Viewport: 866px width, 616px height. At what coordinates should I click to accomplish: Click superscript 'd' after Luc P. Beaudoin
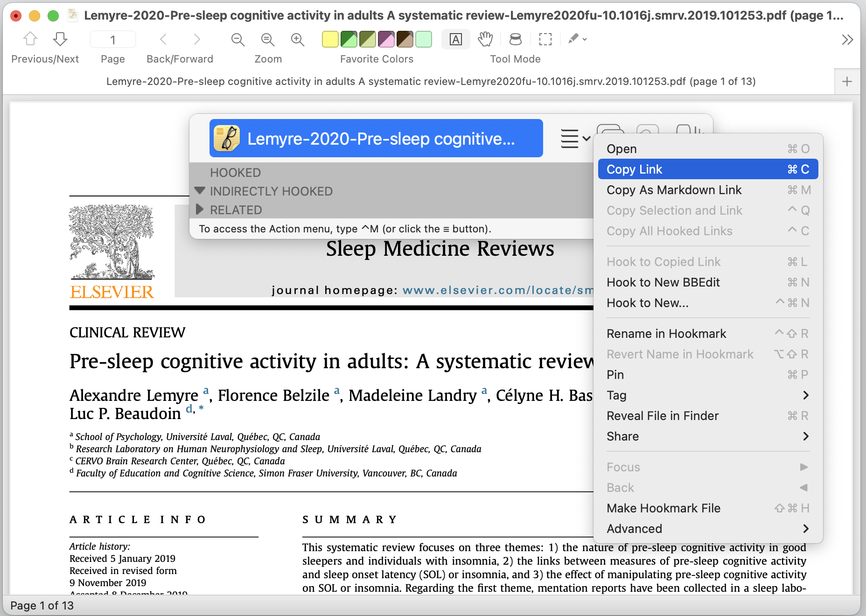189,409
